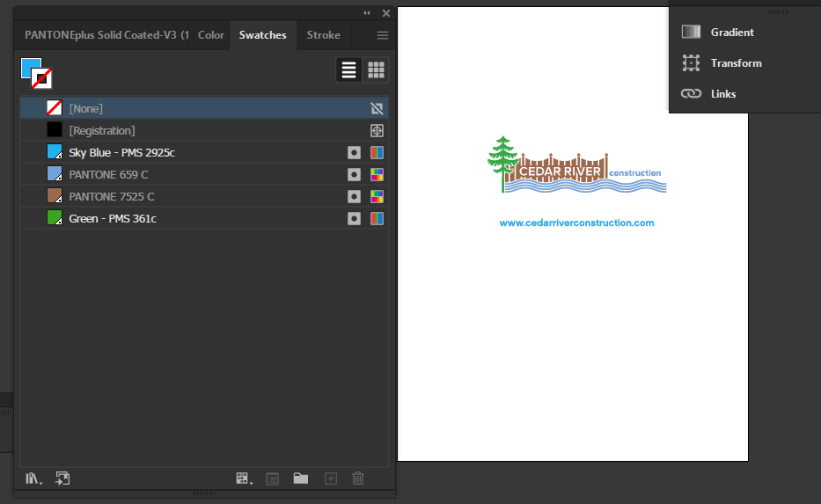Click the PANTONE 659 C color chip
The width and height of the screenshot is (821, 504).
[55, 174]
